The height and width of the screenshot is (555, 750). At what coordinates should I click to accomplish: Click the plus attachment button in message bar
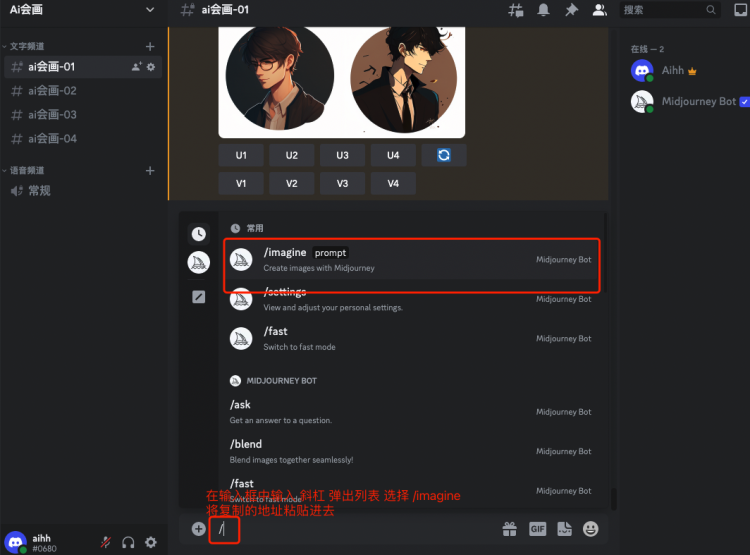pyautogui.click(x=199, y=529)
